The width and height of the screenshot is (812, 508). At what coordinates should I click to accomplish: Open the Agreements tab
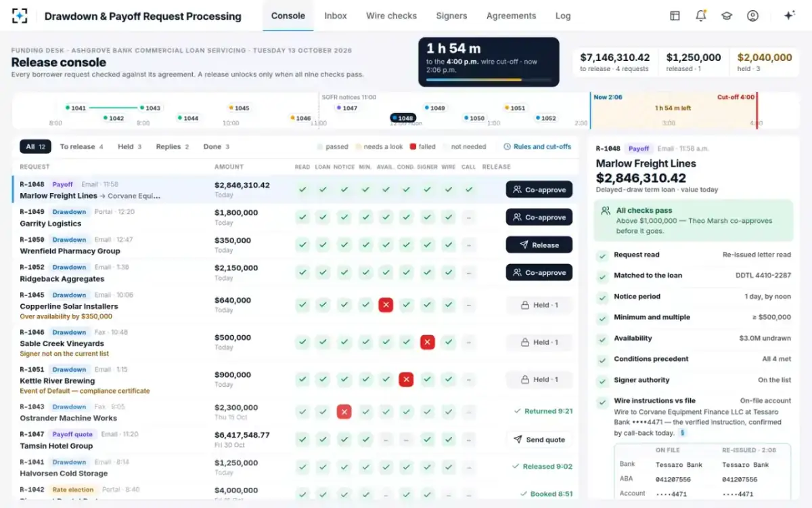pyautogui.click(x=511, y=16)
